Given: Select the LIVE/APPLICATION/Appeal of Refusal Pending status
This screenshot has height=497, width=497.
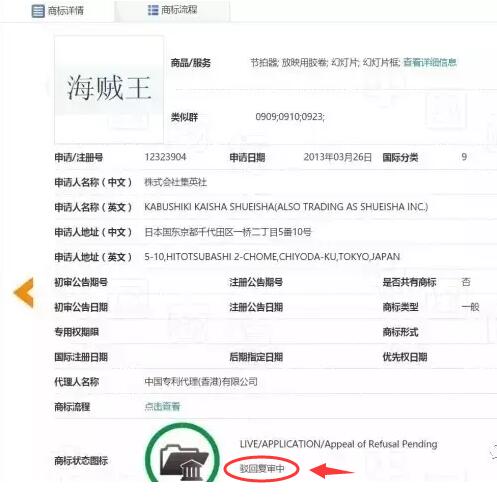Looking at the screenshot, I should [x=338, y=444].
